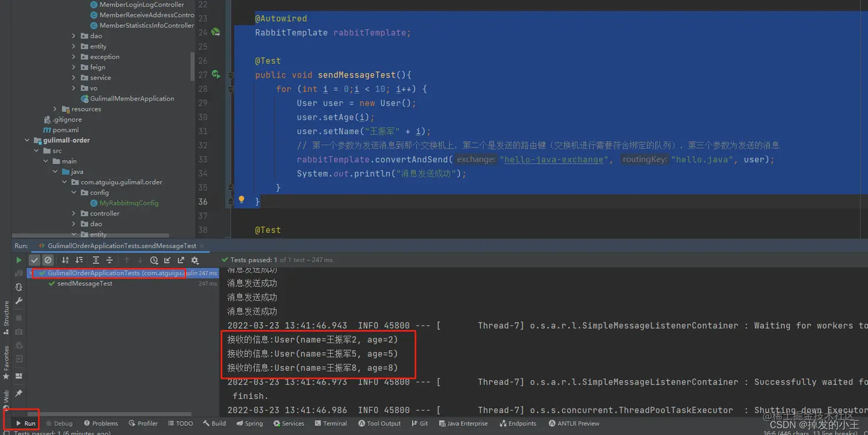This screenshot has height=435, width=868.
Task: Open test runner settings gear
Action: click(x=195, y=260)
